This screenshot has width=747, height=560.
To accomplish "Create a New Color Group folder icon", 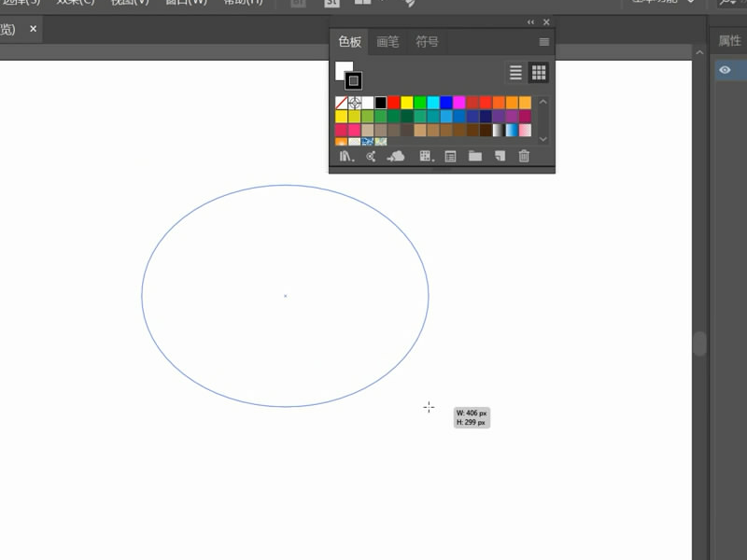I will tap(475, 156).
